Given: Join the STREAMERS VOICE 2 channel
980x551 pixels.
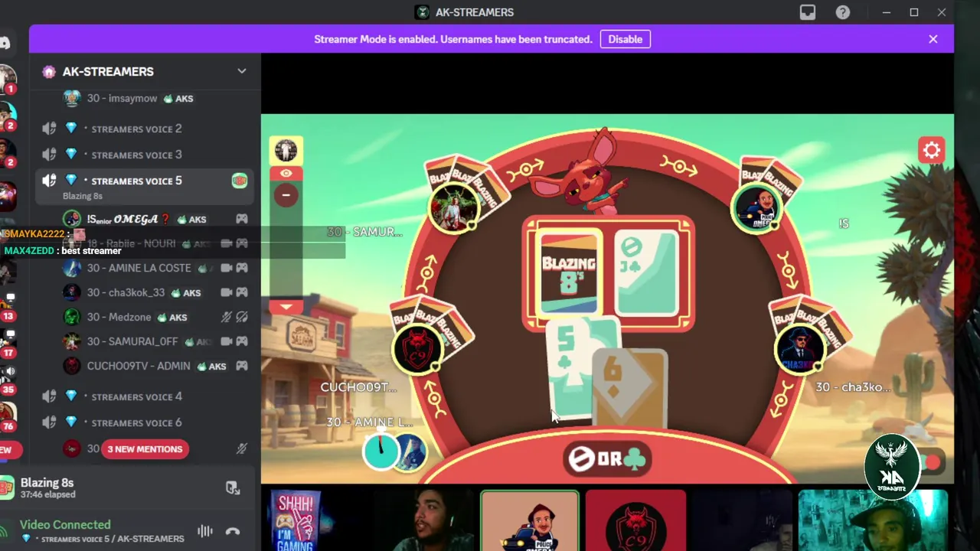Looking at the screenshot, I should (136, 129).
